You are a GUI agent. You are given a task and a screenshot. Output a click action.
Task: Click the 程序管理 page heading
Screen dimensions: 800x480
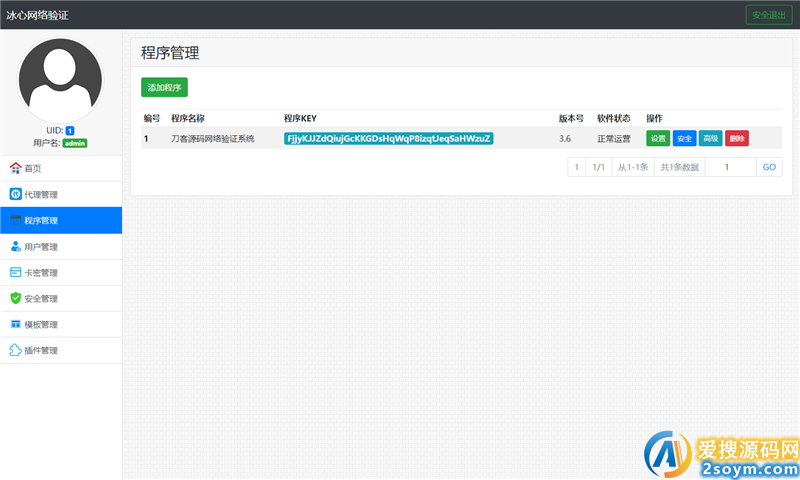tap(170, 53)
